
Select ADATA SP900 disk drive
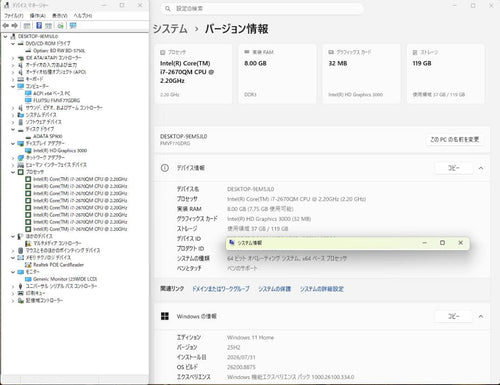click(x=48, y=136)
